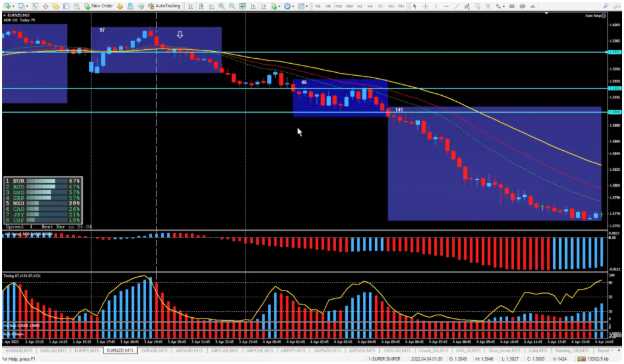This screenshot has height=364, width=624.
Task: Open the Periods clock dropdown
Action: point(289,6)
